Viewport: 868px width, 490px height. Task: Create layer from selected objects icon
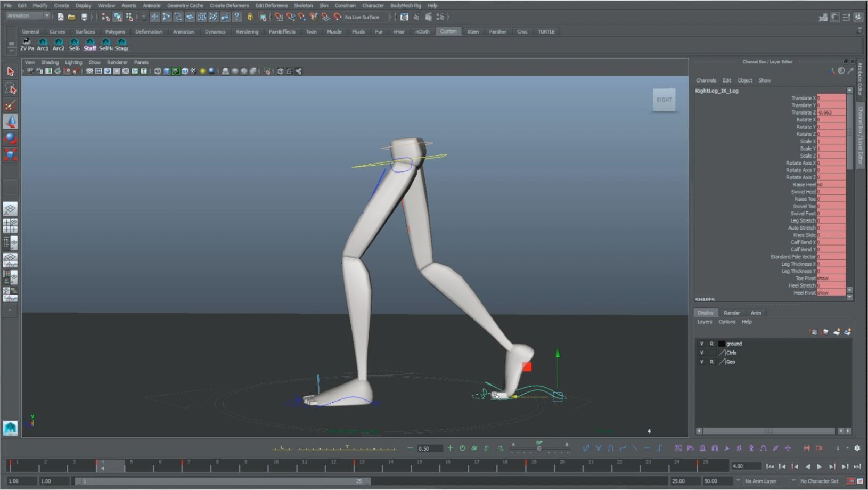(x=847, y=332)
